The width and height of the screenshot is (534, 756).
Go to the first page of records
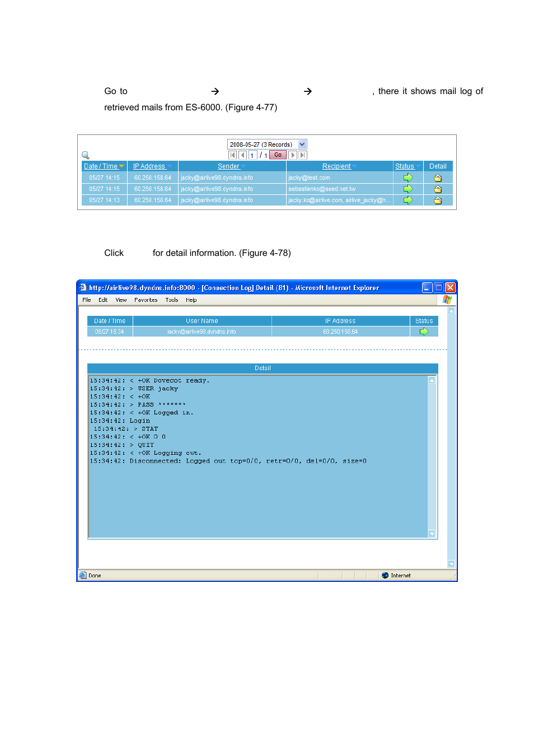[x=232, y=155]
